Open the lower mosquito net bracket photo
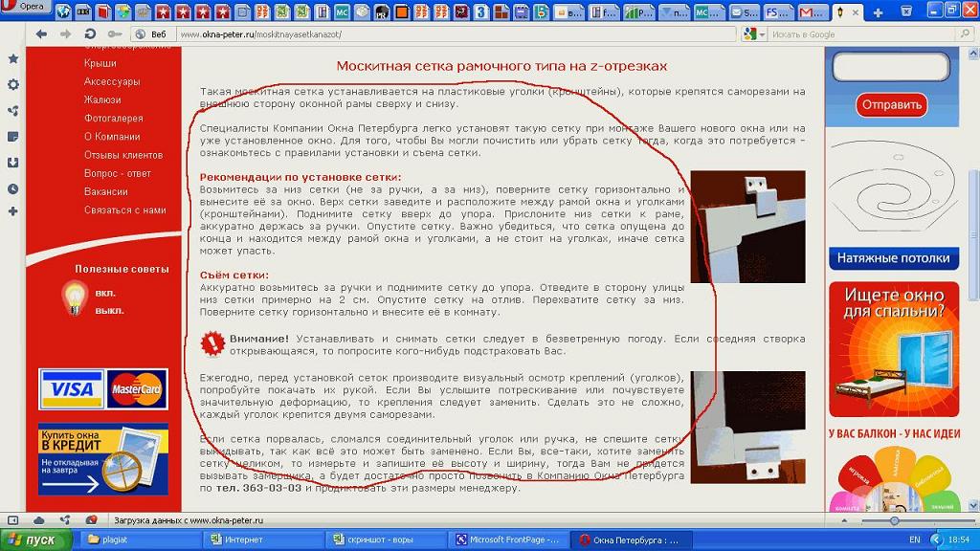The image size is (980, 551). click(x=747, y=428)
